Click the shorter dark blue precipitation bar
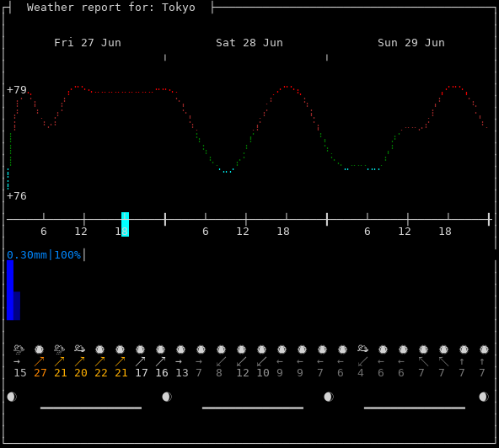Image resolution: width=499 pixels, height=448 pixels. (17, 306)
